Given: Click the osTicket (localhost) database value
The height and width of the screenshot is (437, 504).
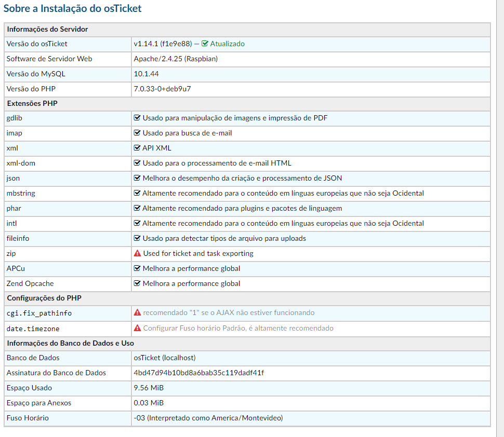Looking at the screenshot, I should (x=165, y=358).
